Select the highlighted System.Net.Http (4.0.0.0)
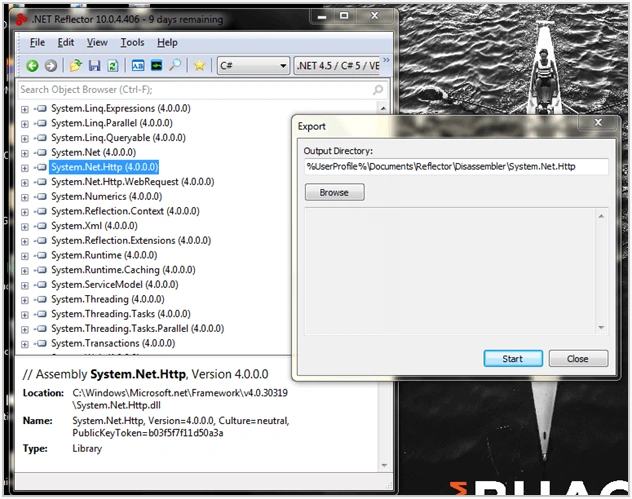632x499 pixels. [104, 167]
